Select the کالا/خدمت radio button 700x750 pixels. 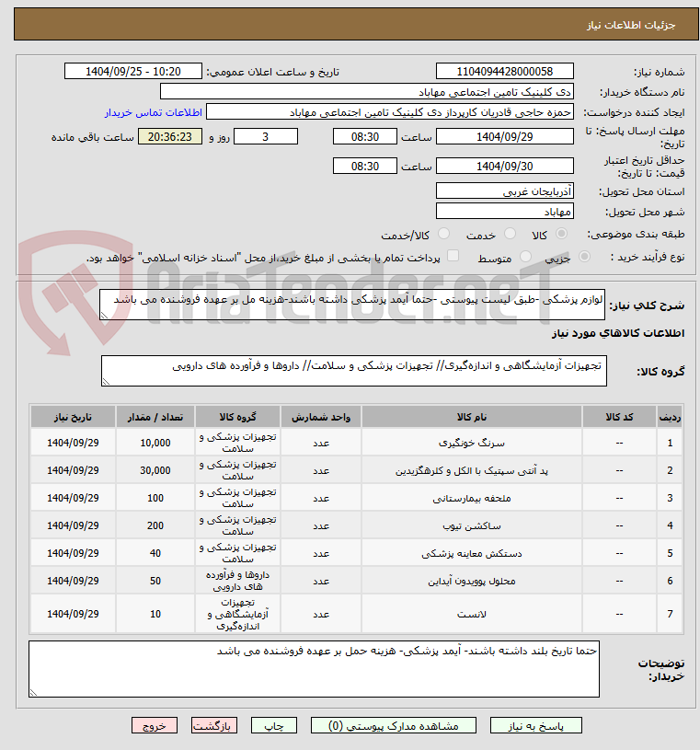click(443, 234)
